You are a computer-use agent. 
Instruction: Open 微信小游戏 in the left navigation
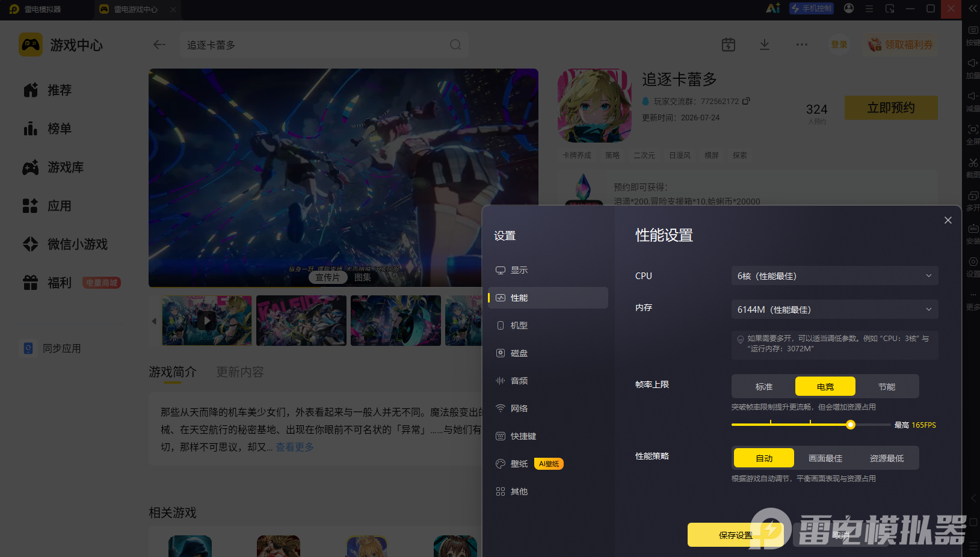tap(65, 244)
